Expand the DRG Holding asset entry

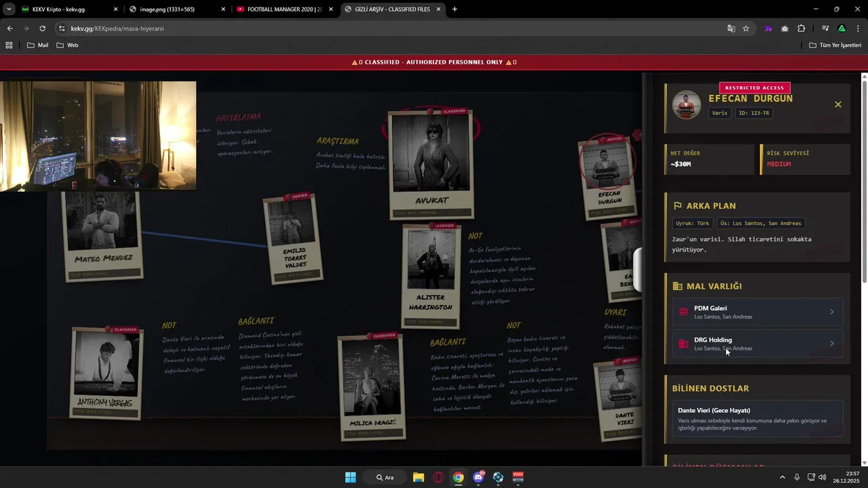point(758,344)
